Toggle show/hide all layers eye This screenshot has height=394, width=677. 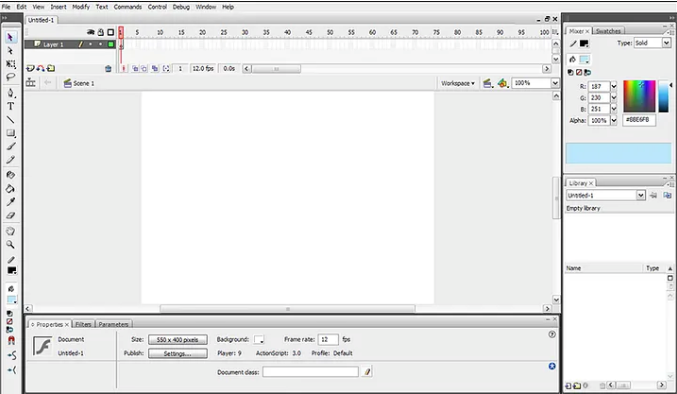coord(91,32)
